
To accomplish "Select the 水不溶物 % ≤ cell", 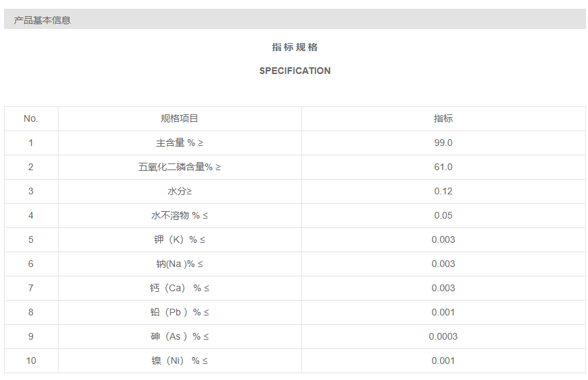I will [180, 215].
